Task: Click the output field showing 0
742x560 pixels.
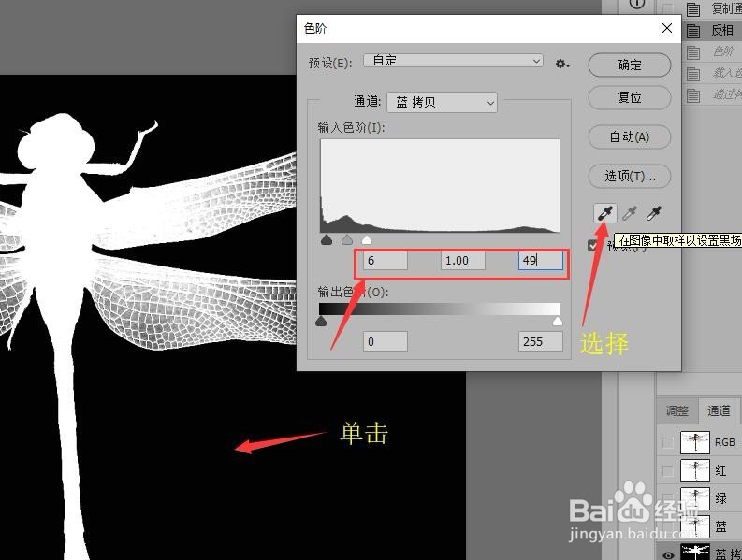Action: (x=386, y=341)
